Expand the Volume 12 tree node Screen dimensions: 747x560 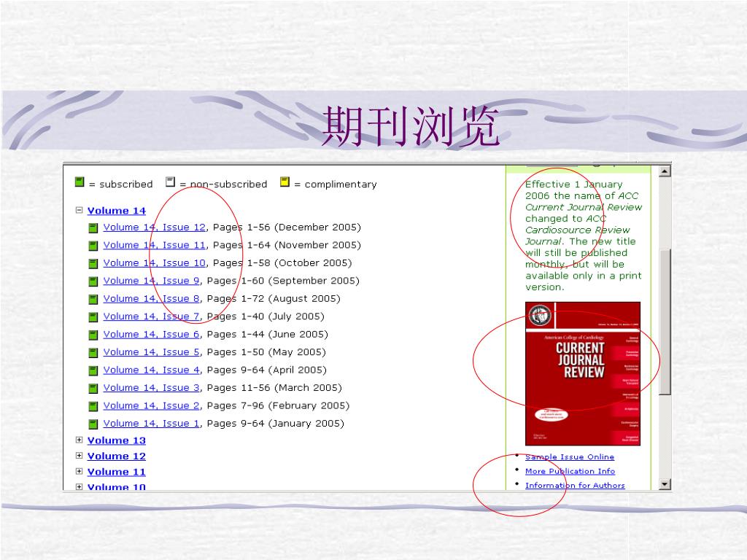(x=79, y=456)
